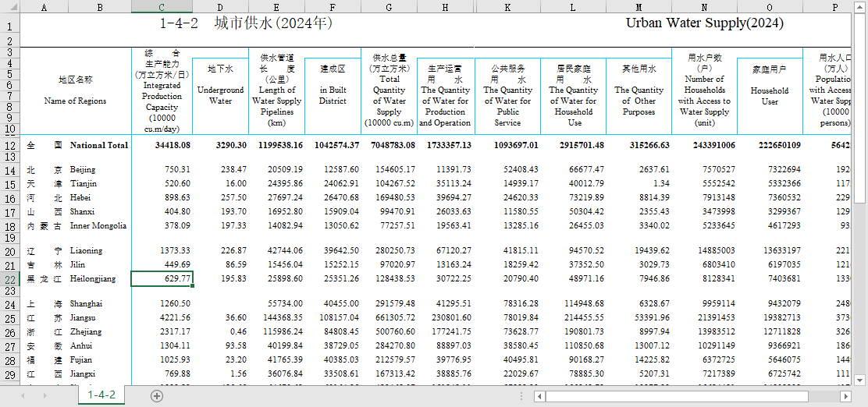Click National Total value 34418.08
Viewport: 868px width, 407px height.
[173, 146]
